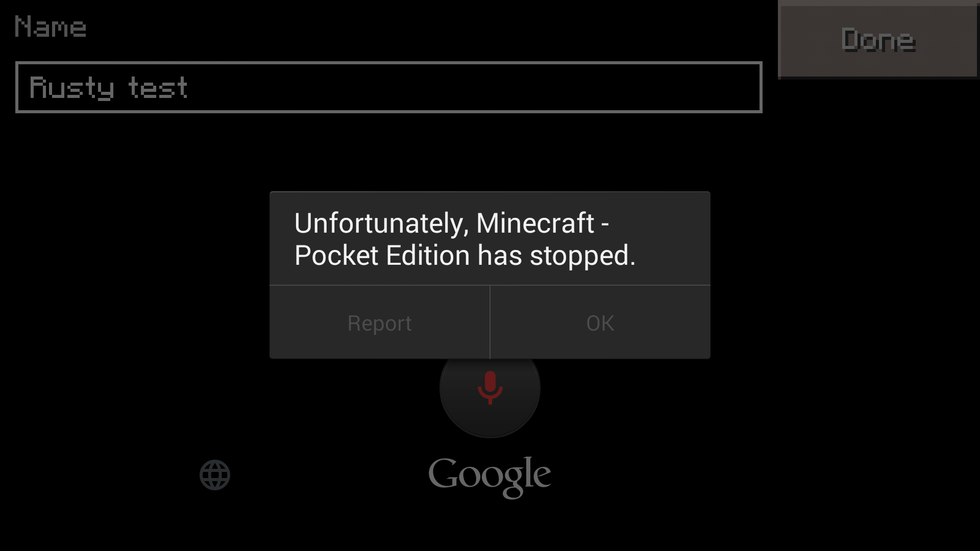Tap the Google voice keyboard wordmark
The image size is (980, 551).
coord(489,477)
